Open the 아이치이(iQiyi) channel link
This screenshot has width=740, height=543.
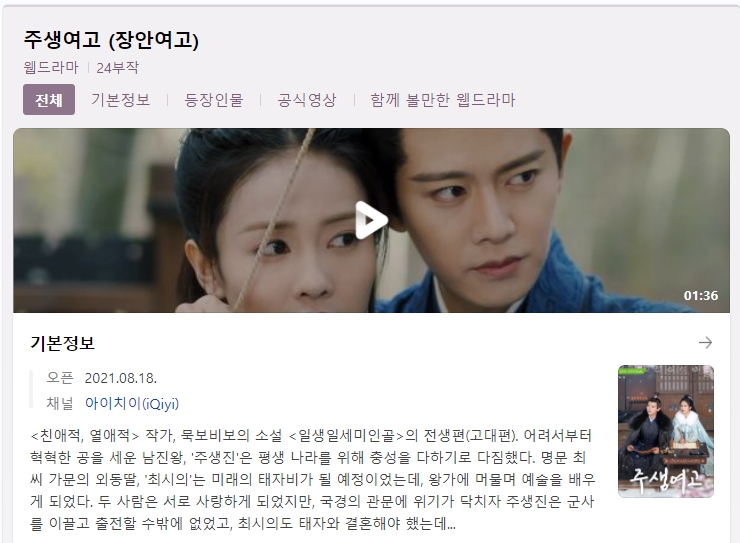(132, 403)
